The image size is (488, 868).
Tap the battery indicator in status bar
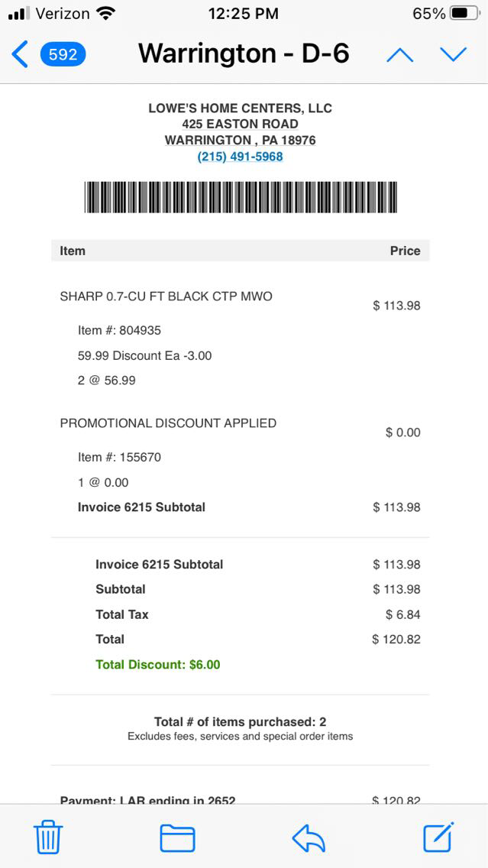(x=464, y=13)
